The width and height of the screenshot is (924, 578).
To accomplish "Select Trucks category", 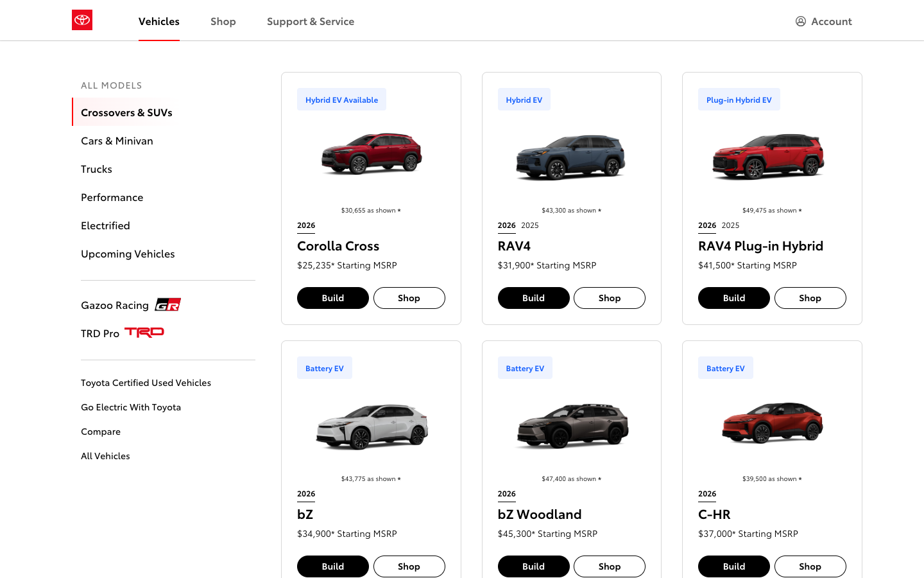I will point(96,169).
